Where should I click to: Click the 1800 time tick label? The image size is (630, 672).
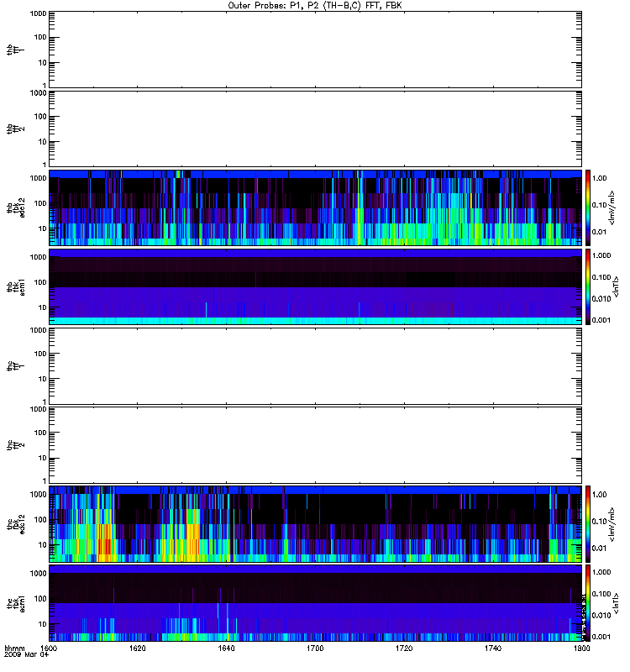[581, 648]
